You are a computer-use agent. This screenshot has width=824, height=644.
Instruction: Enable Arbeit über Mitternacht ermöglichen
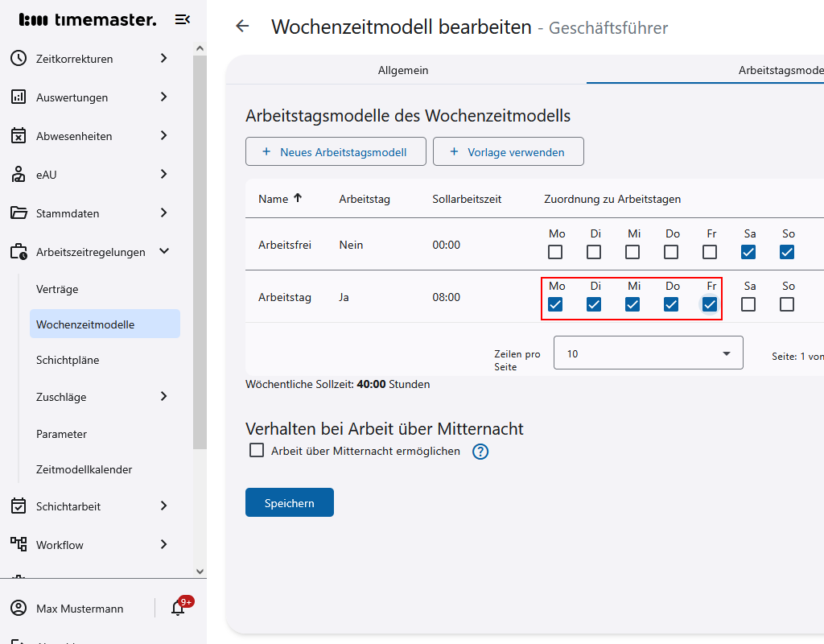257,450
